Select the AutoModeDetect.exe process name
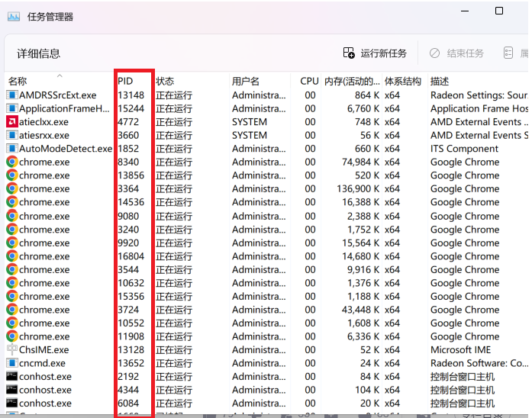The image size is (532, 418). [66, 149]
